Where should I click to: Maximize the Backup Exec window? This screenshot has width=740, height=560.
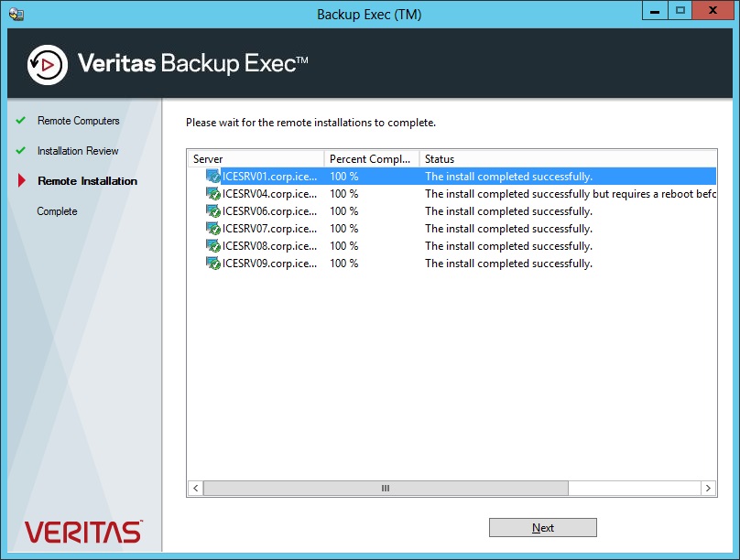(x=680, y=10)
